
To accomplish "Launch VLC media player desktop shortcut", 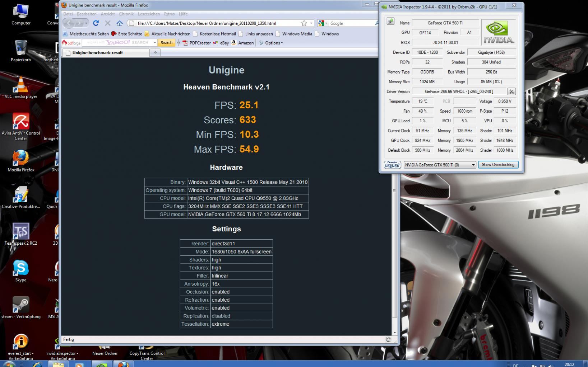I will (x=21, y=88).
